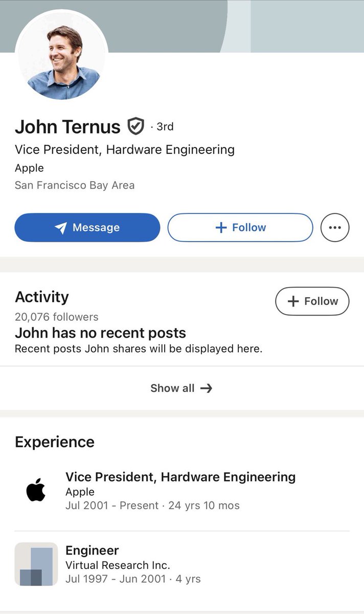Click the plus icon in the Activity Follow button
Image resolution: width=364 pixels, height=614 pixels.
[x=293, y=301]
